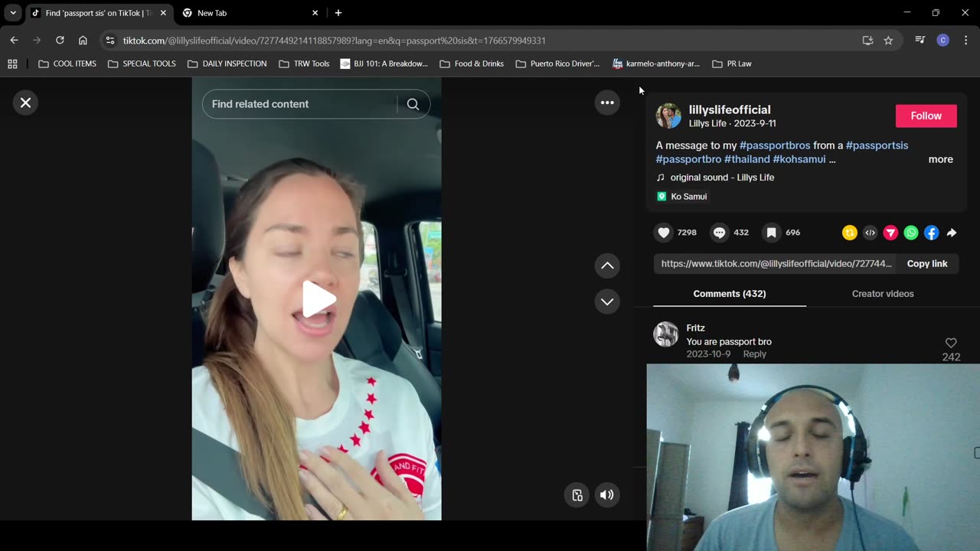Close the TikTok video viewer

25,103
